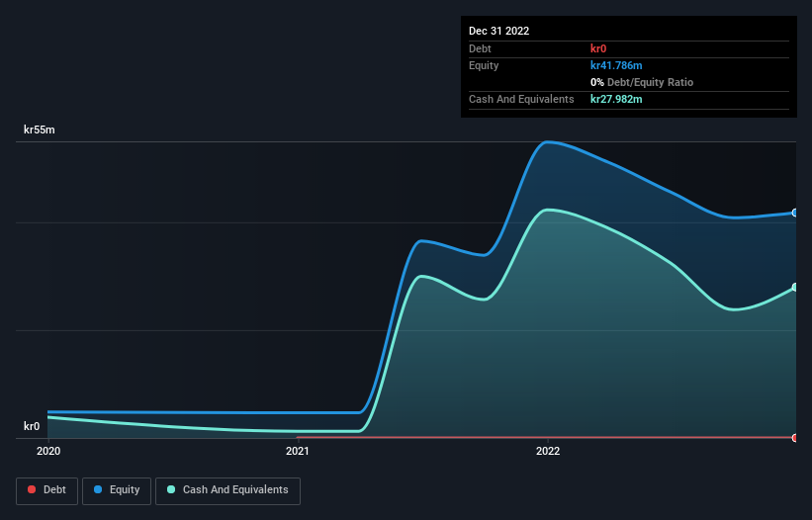Click the red kr0 debt value in tooltip
Viewport: 812px width, 520px height.
coord(598,48)
